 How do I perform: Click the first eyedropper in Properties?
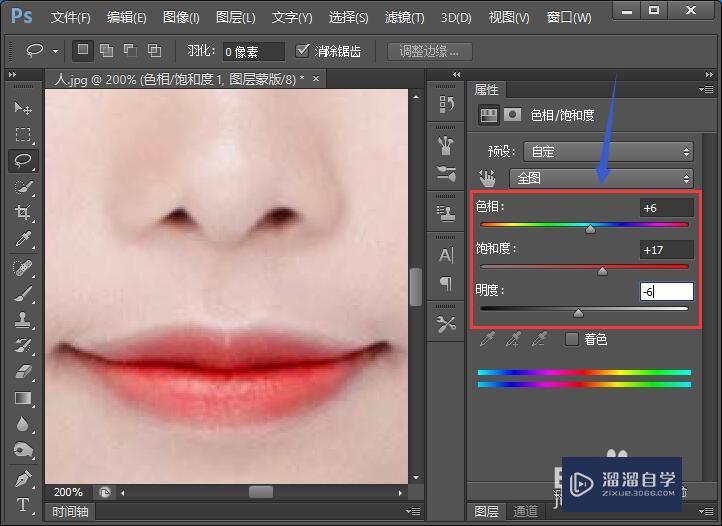pyautogui.click(x=488, y=339)
